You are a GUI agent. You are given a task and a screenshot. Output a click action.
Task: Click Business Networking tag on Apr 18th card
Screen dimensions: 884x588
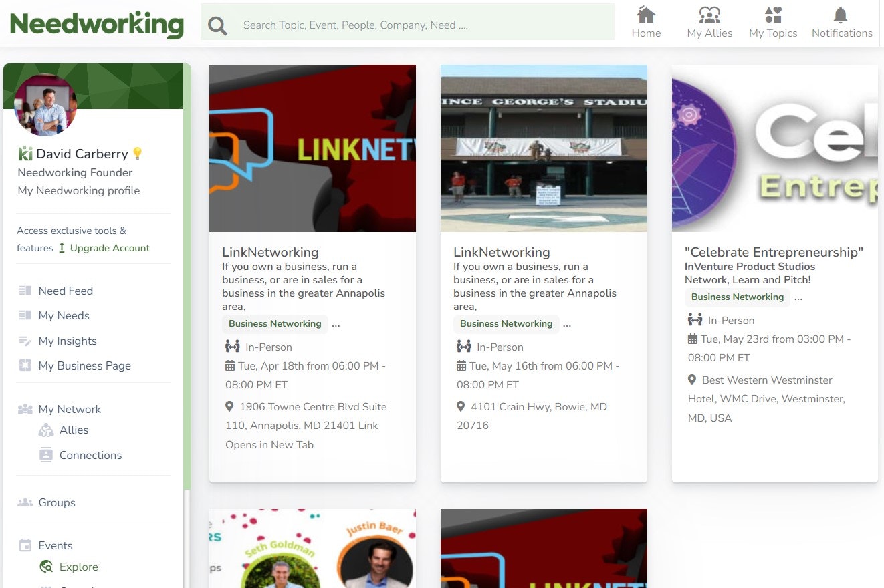pyautogui.click(x=275, y=324)
